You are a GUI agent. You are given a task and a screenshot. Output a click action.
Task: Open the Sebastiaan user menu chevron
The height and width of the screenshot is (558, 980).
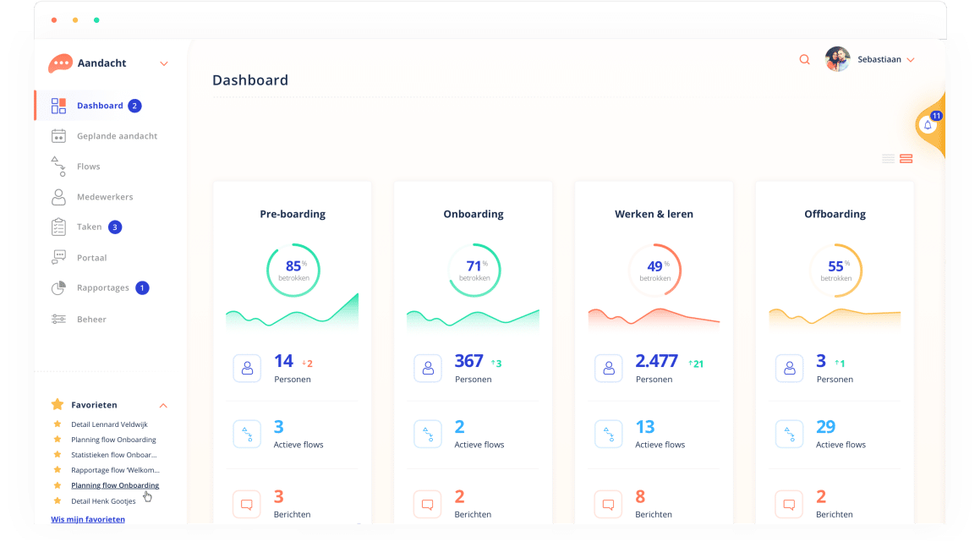pos(911,60)
